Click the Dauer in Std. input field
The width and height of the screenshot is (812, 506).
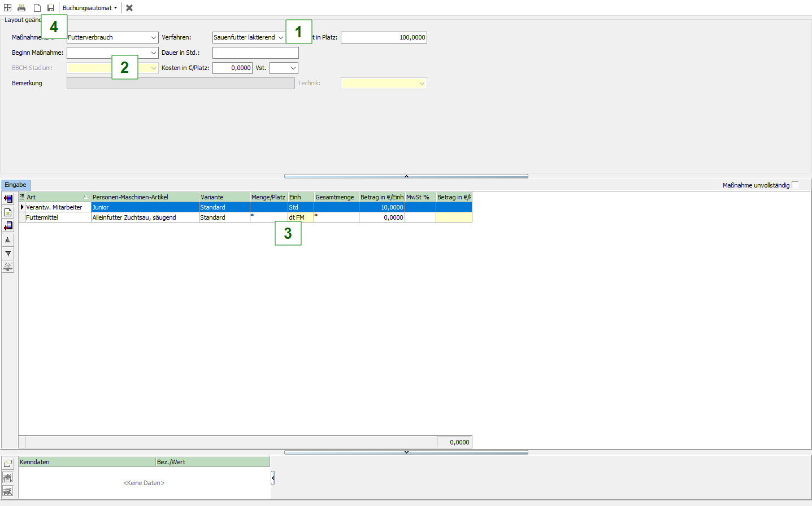coord(255,53)
